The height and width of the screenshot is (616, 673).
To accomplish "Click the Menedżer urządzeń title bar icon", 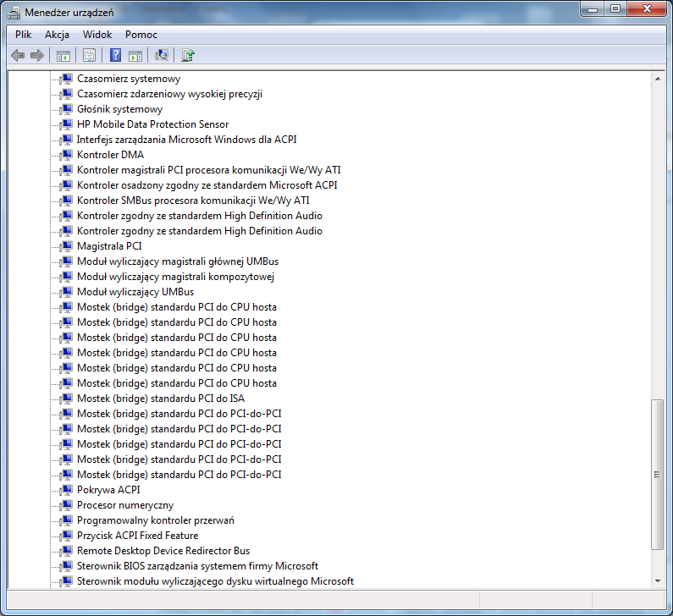I will click(x=14, y=13).
